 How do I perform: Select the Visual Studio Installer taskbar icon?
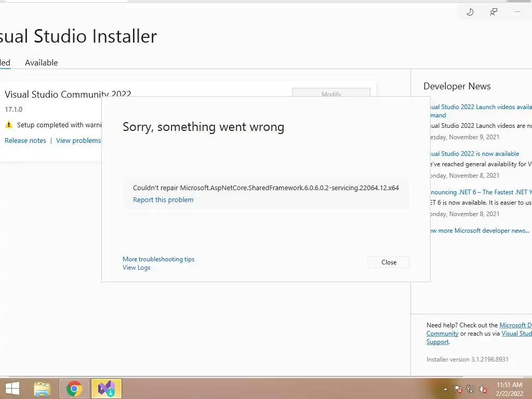coord(106,389)
